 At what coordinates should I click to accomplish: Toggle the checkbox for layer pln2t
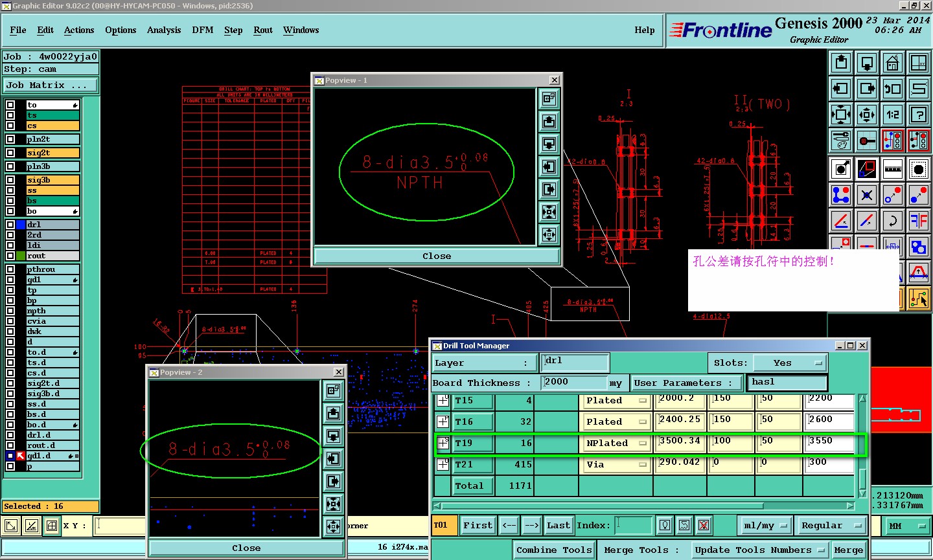coord(10,139)
